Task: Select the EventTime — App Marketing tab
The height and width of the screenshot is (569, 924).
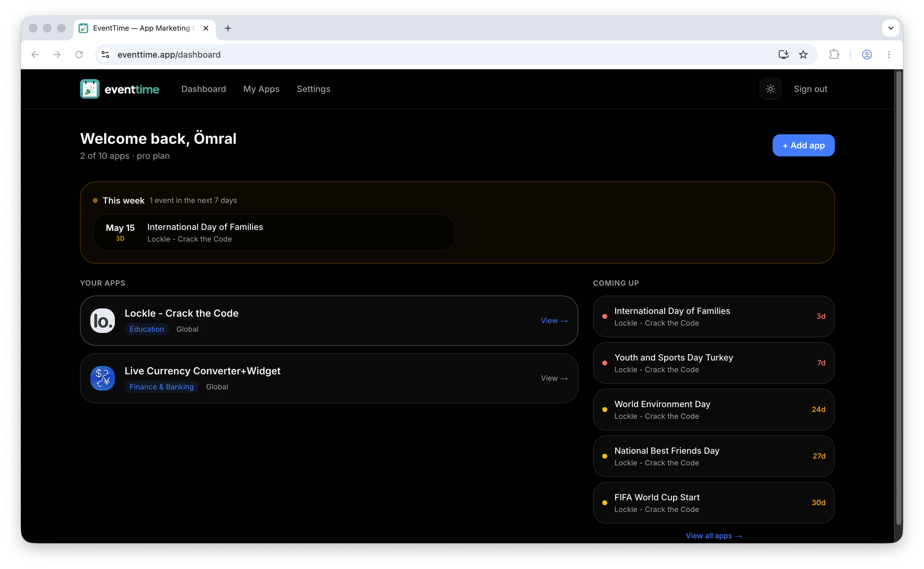Action: click(144, 28)
